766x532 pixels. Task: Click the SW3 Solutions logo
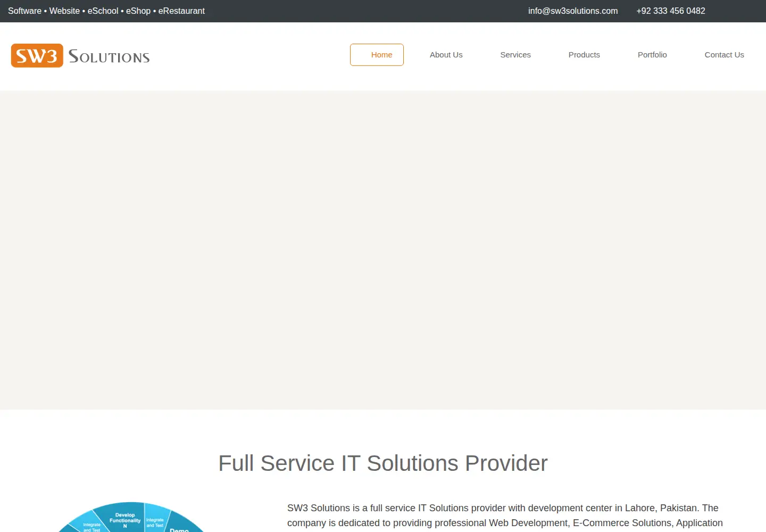[x=80, y=56]
